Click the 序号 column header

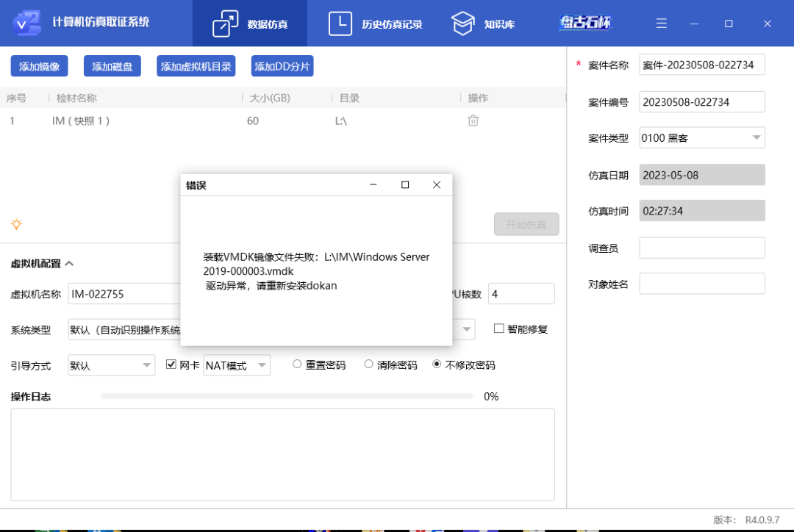pyautogui.click(x=16, y=98)
